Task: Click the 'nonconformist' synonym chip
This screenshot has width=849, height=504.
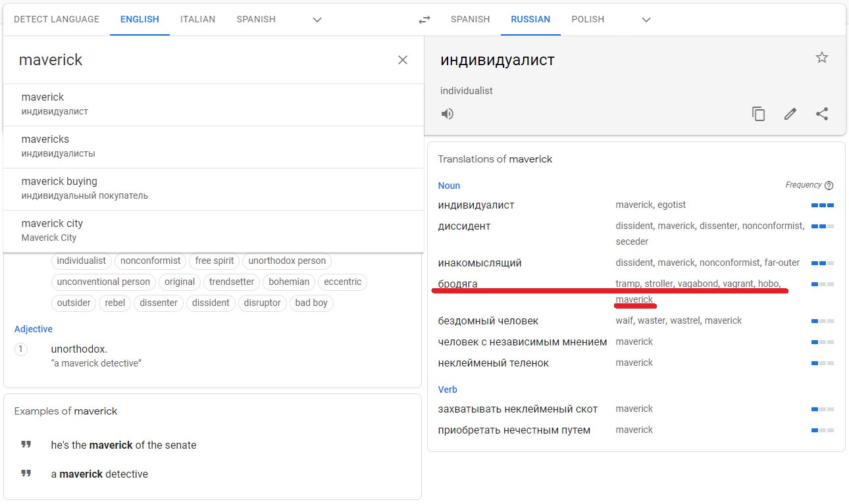Action: [x=151, y=261]
